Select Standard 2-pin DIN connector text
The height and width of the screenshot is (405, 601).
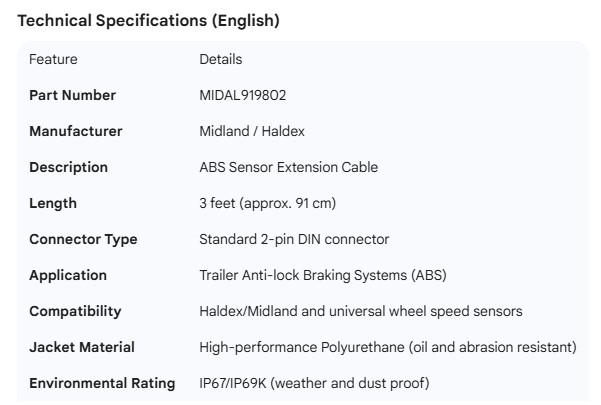pyautogui.click(x=294, y=240)
